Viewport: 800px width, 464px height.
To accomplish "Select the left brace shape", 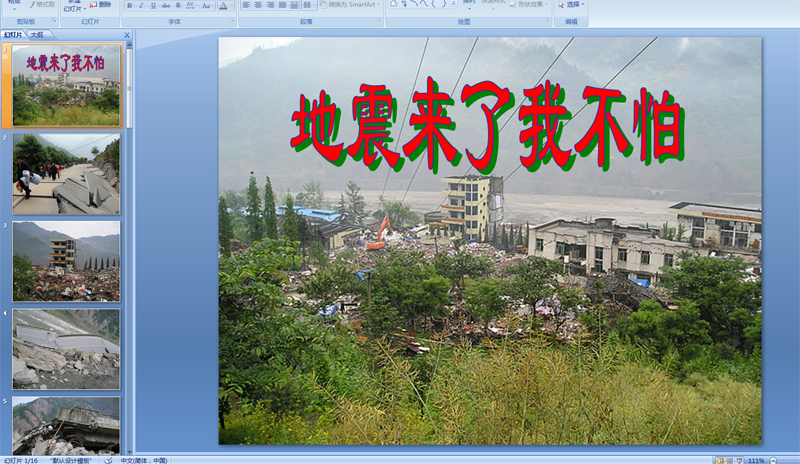I will pyautogui.click(x=434, y=4).
